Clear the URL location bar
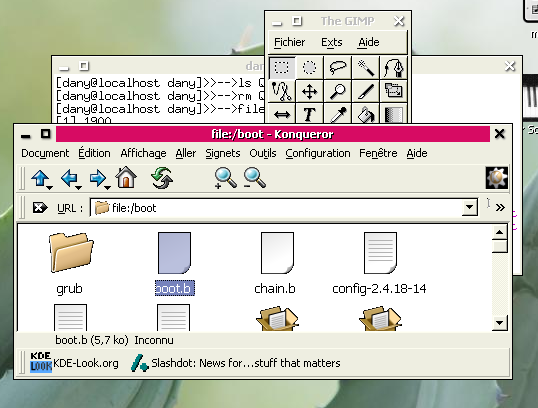 pyautogui.click(x=40, y=208)
